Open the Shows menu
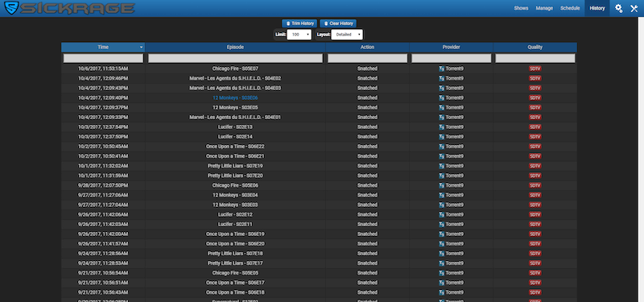The height and width of the screenshot is (302, 644). 521,8
